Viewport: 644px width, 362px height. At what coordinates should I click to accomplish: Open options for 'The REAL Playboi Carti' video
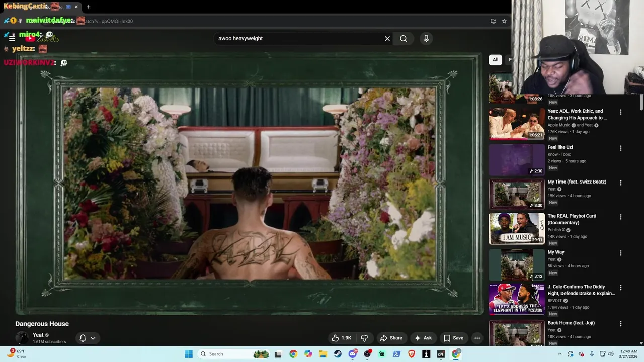(x=620, y=217)
